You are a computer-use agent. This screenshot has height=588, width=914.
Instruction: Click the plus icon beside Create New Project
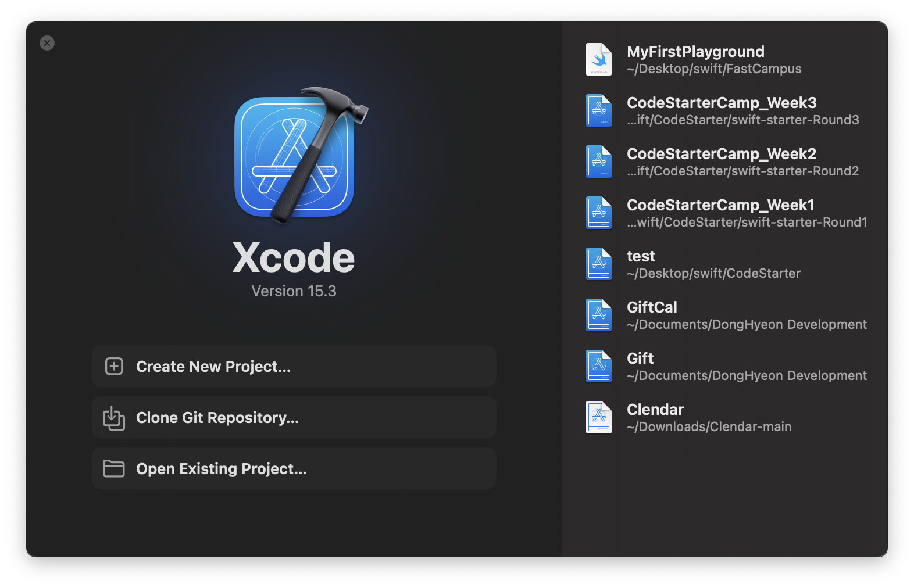click(114, 367)
